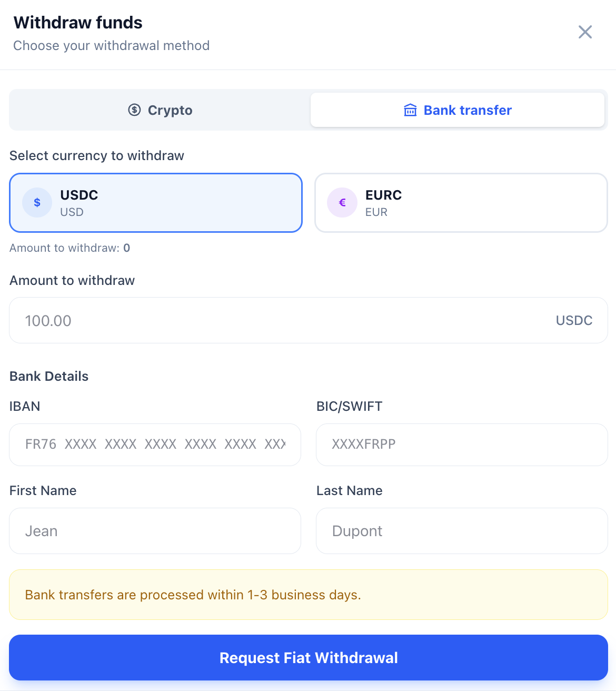
Task: Click the blue dollar sign USDC icon
Action: click(x=37, y=203)
